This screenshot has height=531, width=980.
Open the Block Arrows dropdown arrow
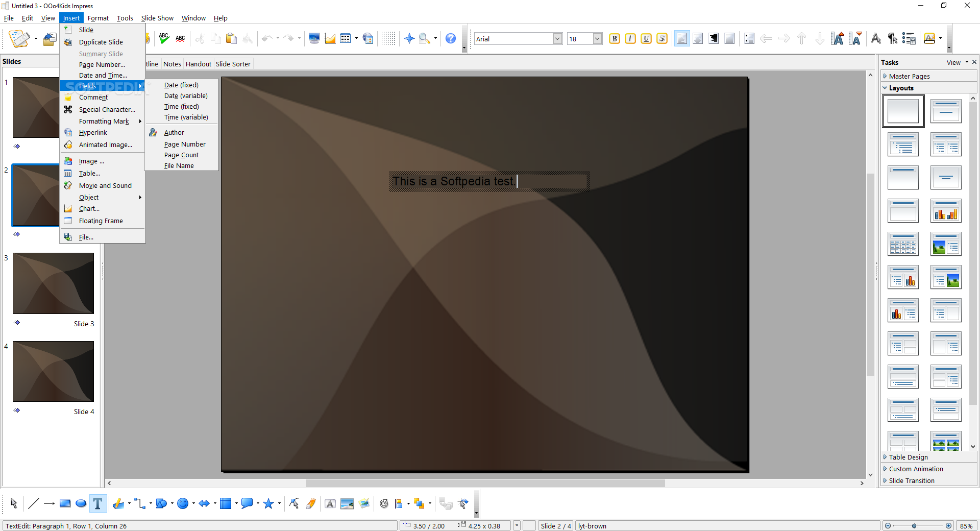(x=215, y=503)
